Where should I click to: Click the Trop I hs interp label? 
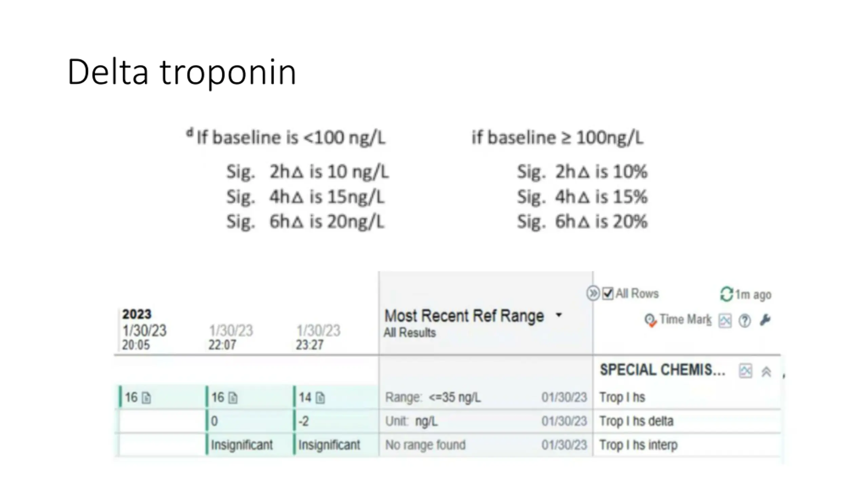(x=638, y=445)
